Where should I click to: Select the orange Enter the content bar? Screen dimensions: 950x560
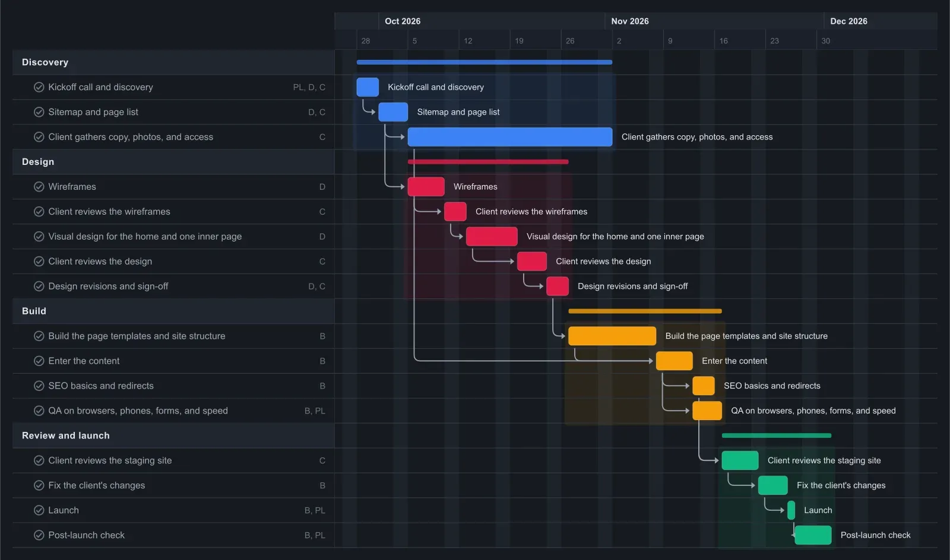tap(674, 361)
